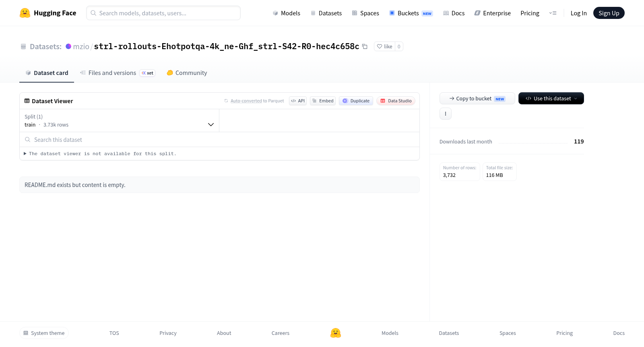Open Buckets in top navigation
The width and height of the screenshot is (644, 347).
411,13
